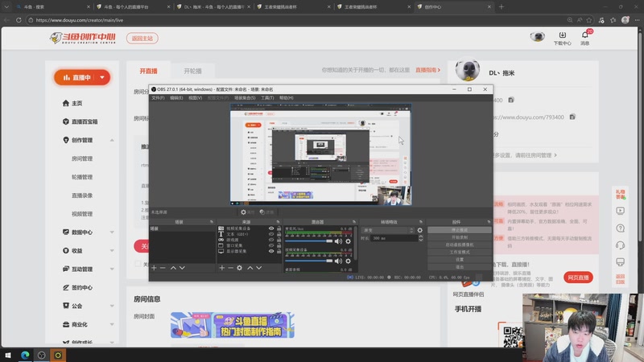Move the scene down in the scenes list

pyautogui.click(x=182, y=268)
